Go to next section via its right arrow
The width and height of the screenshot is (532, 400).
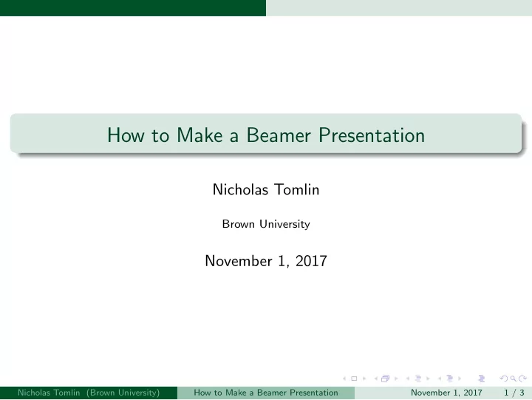(460, 379)
